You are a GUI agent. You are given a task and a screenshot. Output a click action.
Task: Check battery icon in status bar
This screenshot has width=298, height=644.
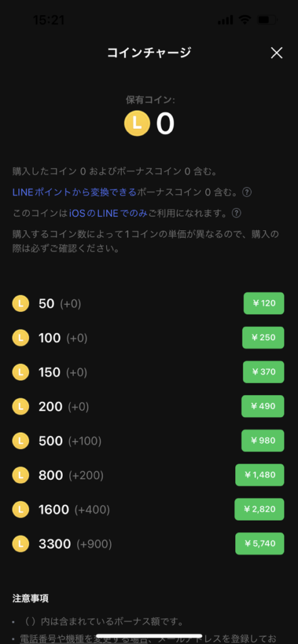[267, 19]
